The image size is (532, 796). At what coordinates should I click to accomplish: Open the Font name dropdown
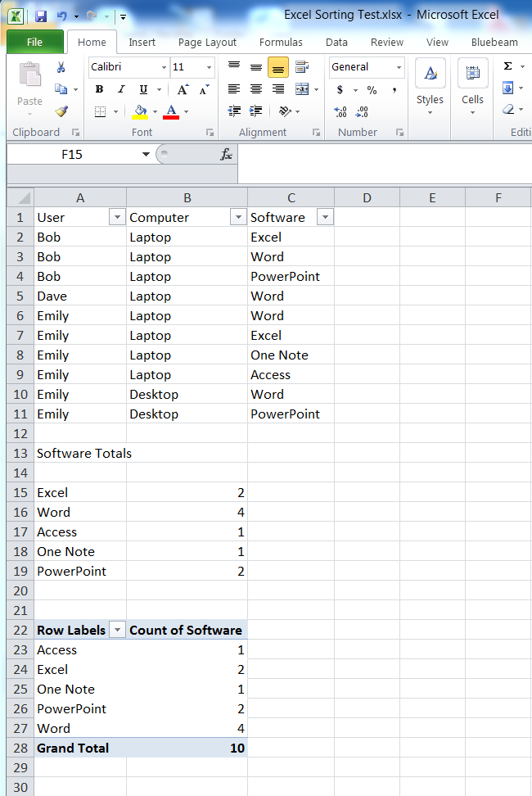click(x=164, y=67)
